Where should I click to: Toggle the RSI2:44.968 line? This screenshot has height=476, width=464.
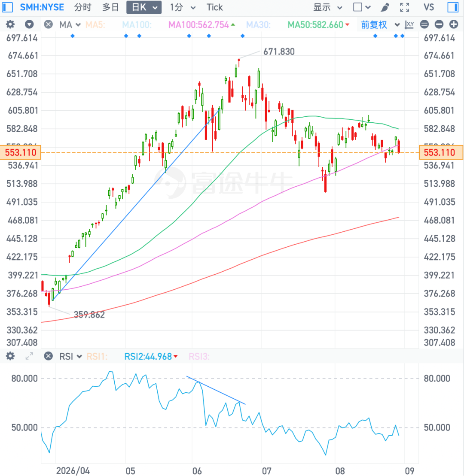tap(151, 356)
